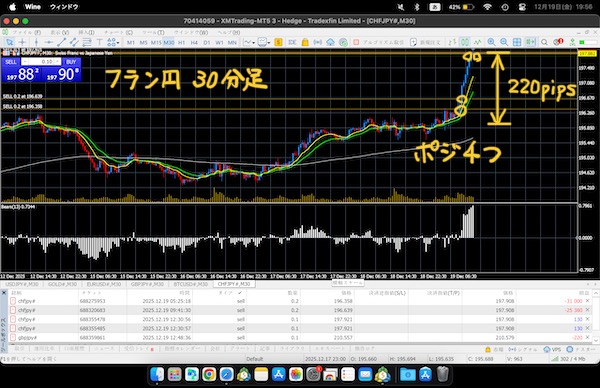
Task: Click the SELL button in one-click panel
Action: [x=11, y=62]
